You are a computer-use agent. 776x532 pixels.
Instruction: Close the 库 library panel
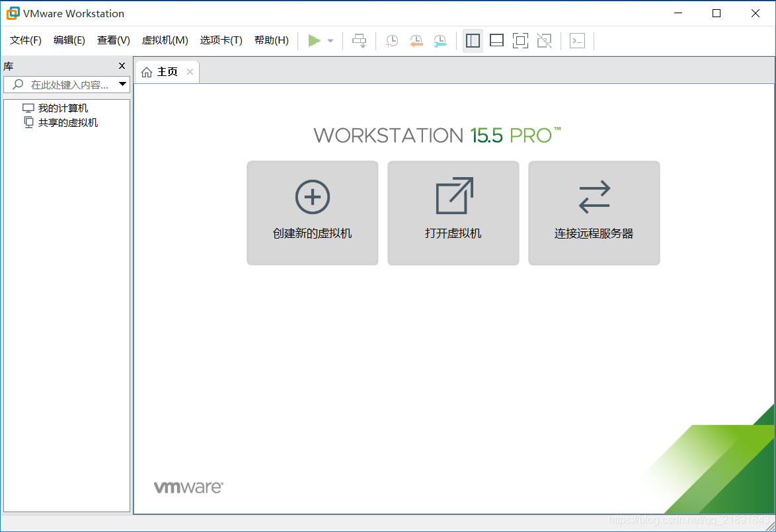(122, 66)
